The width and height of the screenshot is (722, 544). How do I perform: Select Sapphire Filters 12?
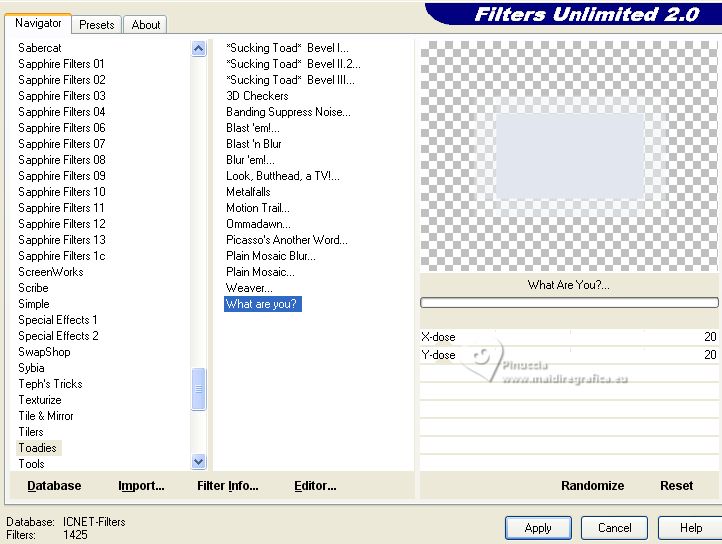[x=62, y=224]
